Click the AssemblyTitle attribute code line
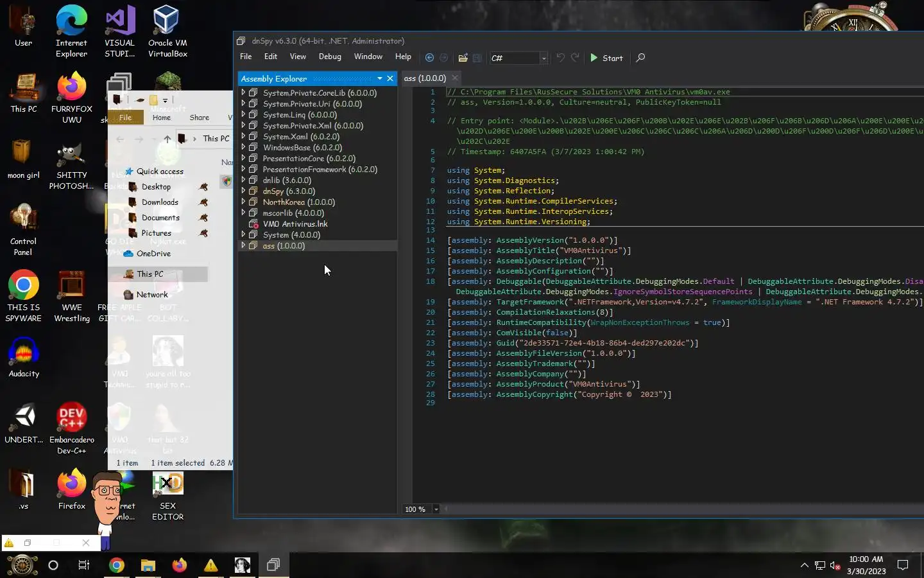This screenshot has height=578, width=924. [539, 250]
